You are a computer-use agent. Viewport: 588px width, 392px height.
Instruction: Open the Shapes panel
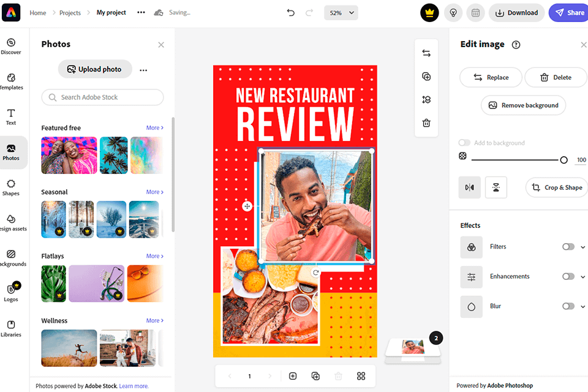click(x=11, y=187)
